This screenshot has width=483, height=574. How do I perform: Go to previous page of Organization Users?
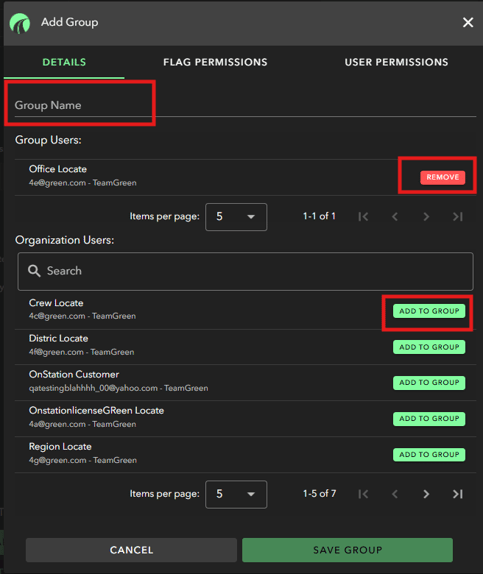coord(394,494)
